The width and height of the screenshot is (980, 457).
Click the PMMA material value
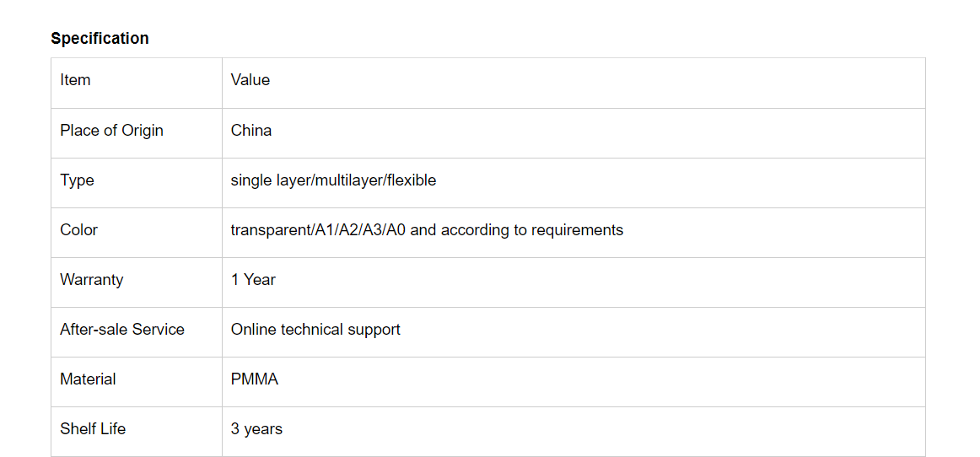[x=255, y=379]
